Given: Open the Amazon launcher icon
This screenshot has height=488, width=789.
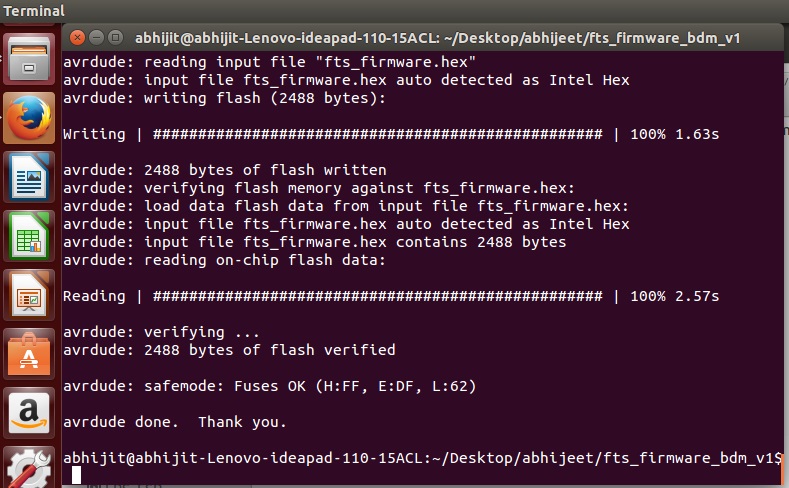Looking at the screenshot, I should pos(29,413).
